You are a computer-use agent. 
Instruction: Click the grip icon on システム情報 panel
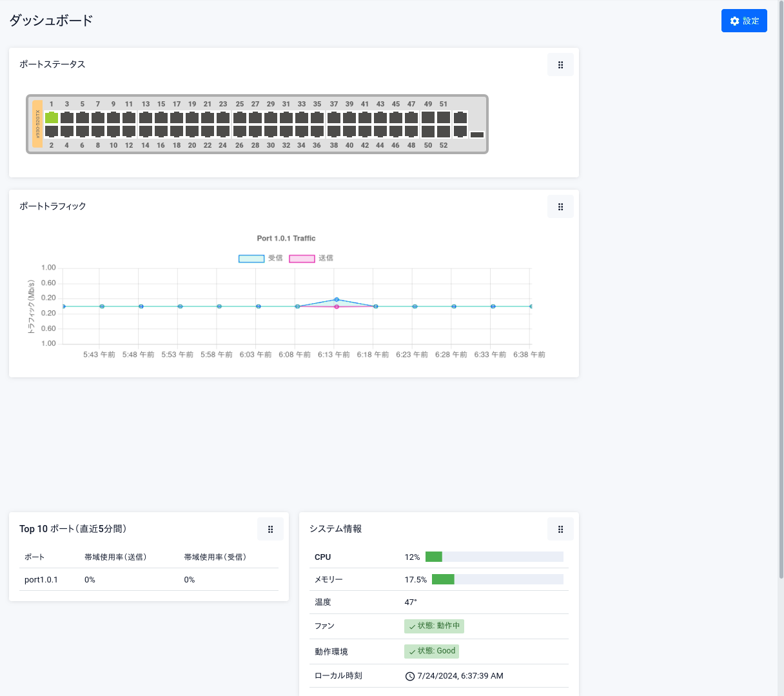[x=560, y=529]
